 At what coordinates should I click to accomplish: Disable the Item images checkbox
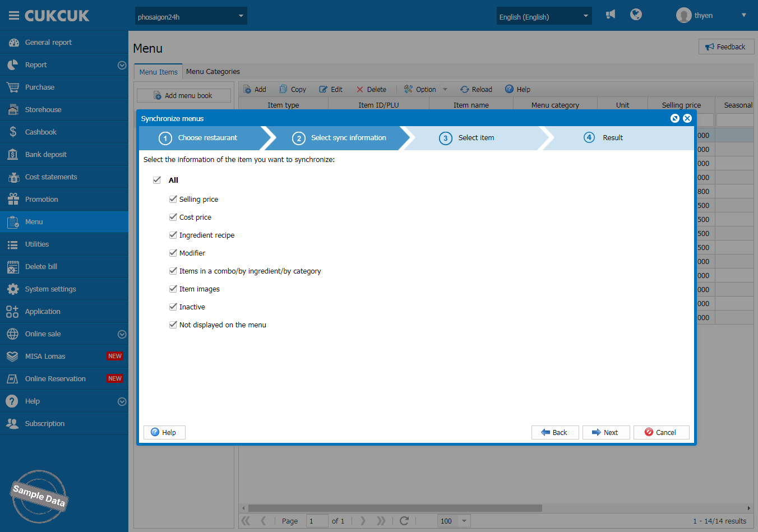(x=173, y=289)
